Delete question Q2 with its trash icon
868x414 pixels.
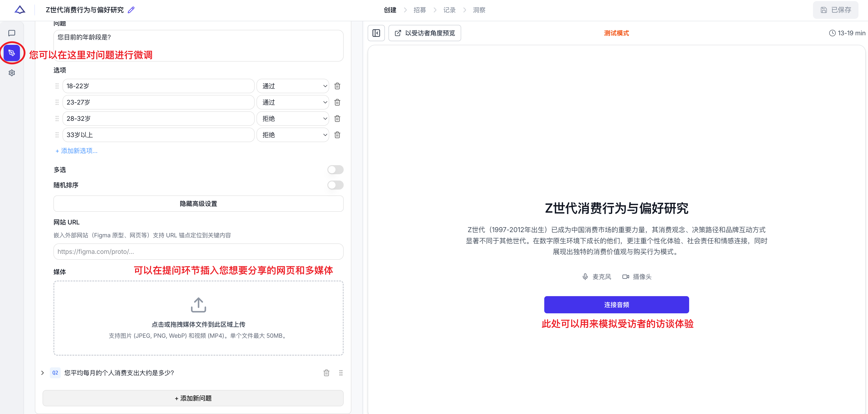tap(326, 373)
